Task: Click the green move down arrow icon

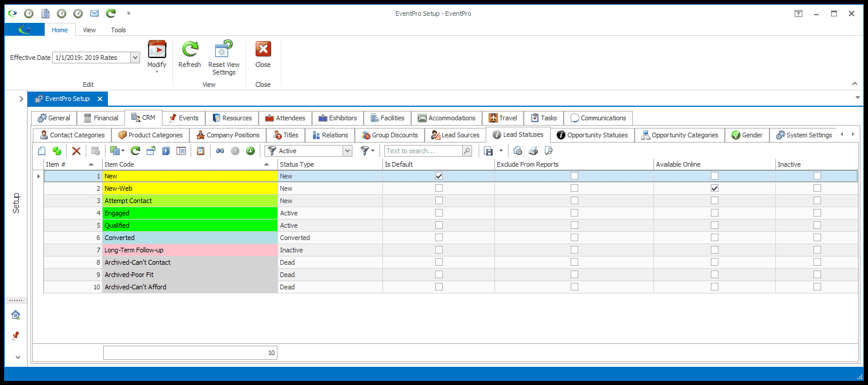Action: point(250,151)
